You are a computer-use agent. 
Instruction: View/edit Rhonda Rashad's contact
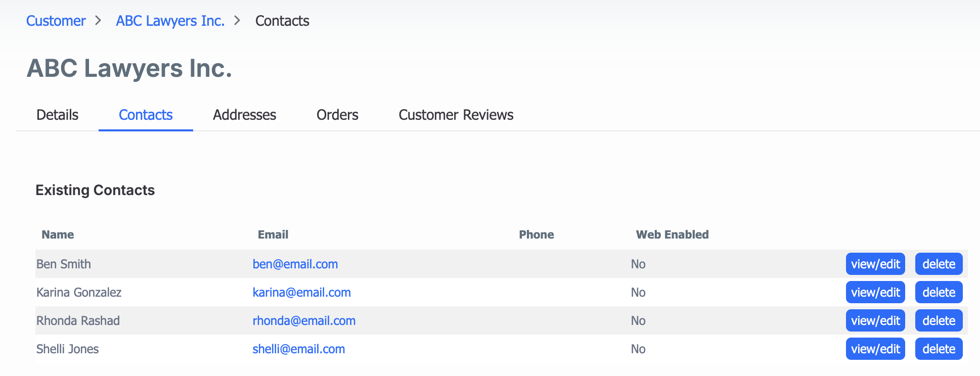point(875,320)
